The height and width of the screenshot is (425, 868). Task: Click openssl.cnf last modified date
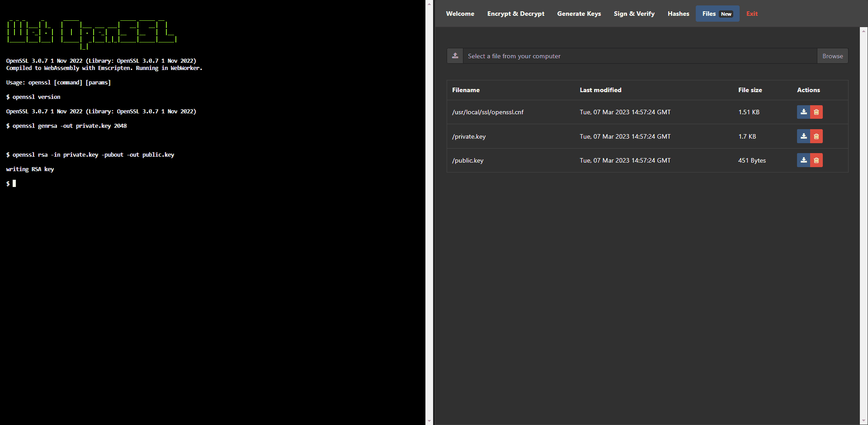coord(625,112)
